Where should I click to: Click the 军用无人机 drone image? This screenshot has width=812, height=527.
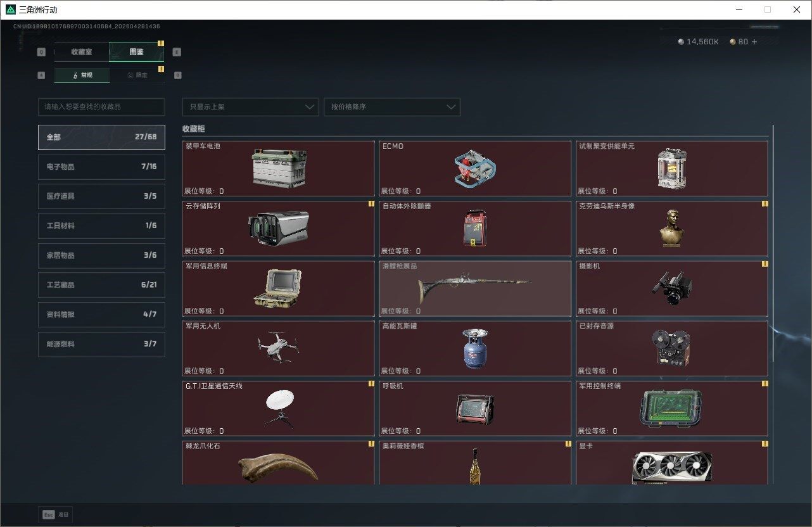tap(278, 347)
